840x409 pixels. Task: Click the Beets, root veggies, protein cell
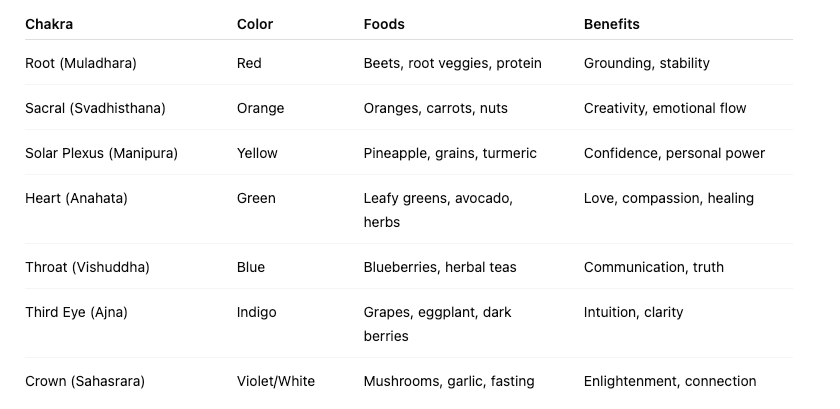[453, 63]
